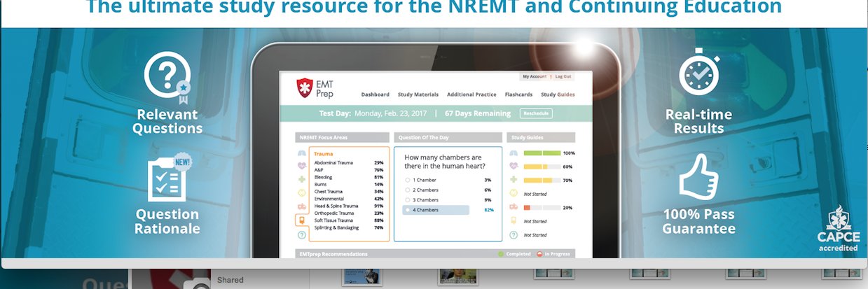Select the Abdominal Trauma row
The height and width of the screenshot is (289, 868).
[348, 162]
